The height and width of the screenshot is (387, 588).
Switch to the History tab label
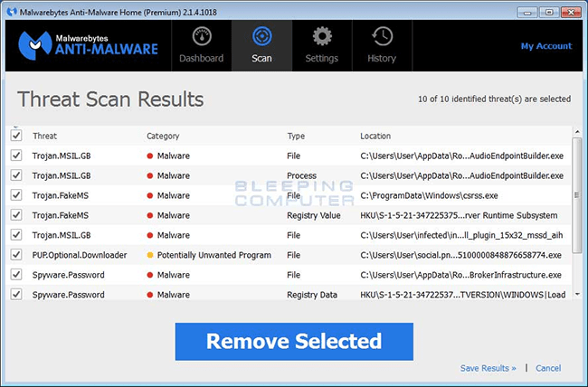coord(382,59)
